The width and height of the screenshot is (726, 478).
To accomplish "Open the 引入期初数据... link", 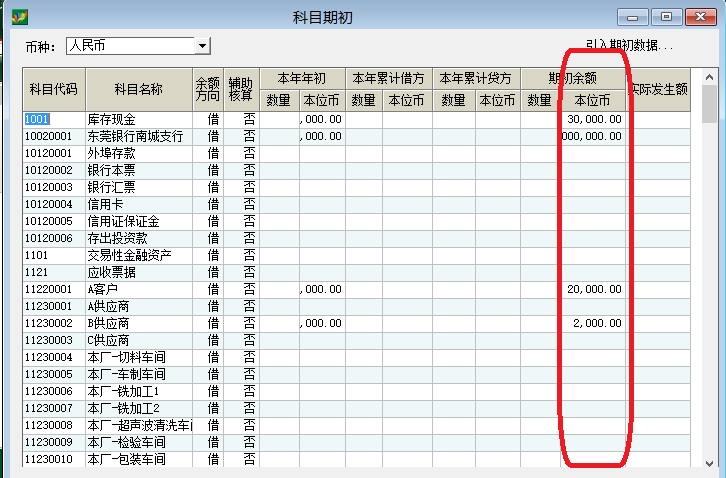I will (629, 46).
